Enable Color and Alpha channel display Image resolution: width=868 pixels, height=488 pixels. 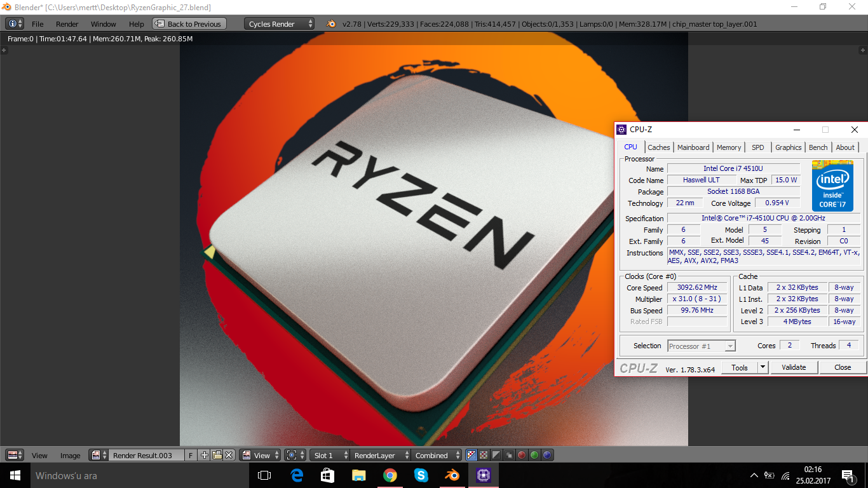[471, 455]
